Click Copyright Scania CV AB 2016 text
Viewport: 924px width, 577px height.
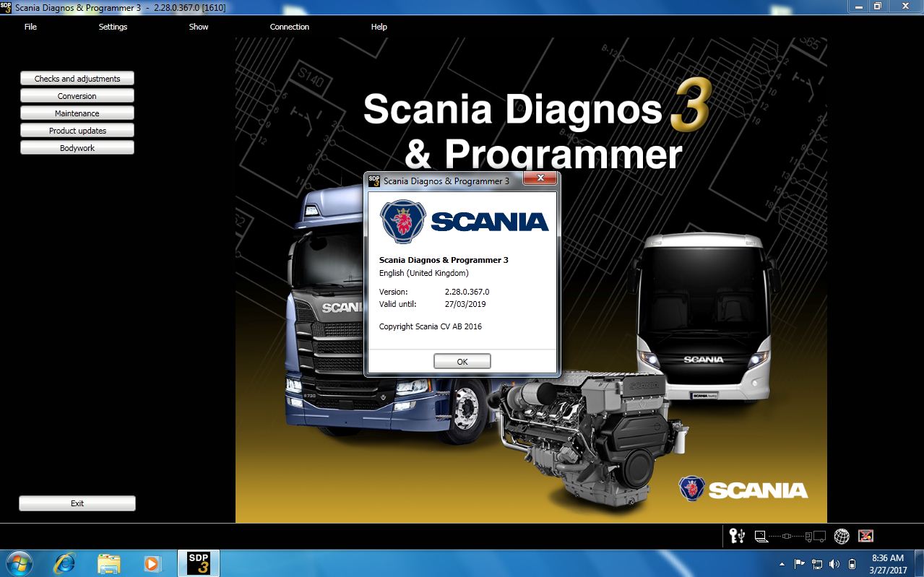coord(431,326)
